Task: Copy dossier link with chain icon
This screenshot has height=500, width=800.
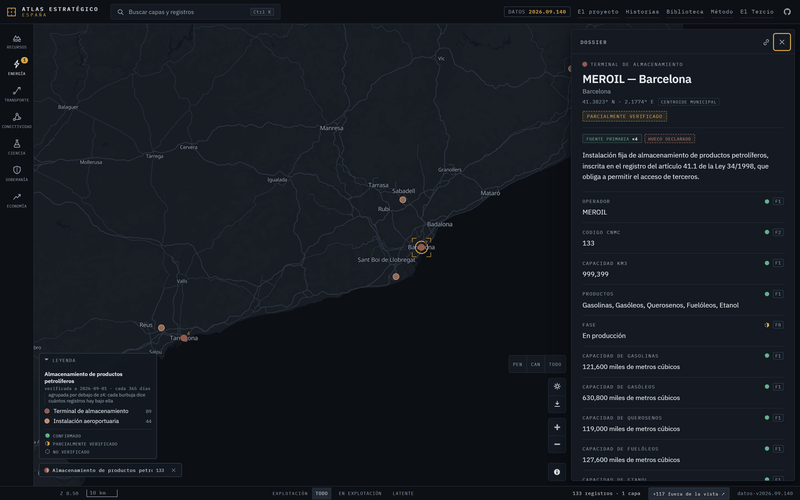Action: coord(766,42)
